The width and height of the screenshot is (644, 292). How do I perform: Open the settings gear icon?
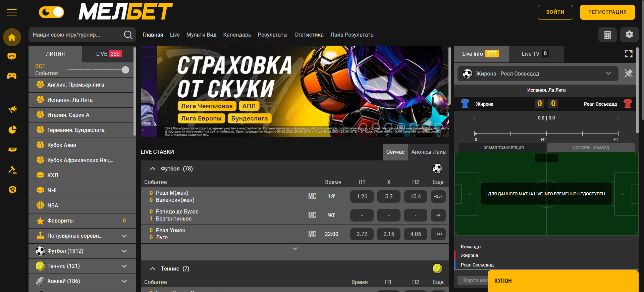(x=629, y=35)
